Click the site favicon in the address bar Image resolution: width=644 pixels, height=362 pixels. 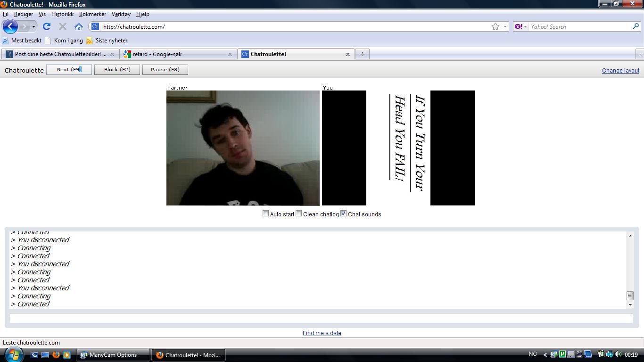[95, 26]
